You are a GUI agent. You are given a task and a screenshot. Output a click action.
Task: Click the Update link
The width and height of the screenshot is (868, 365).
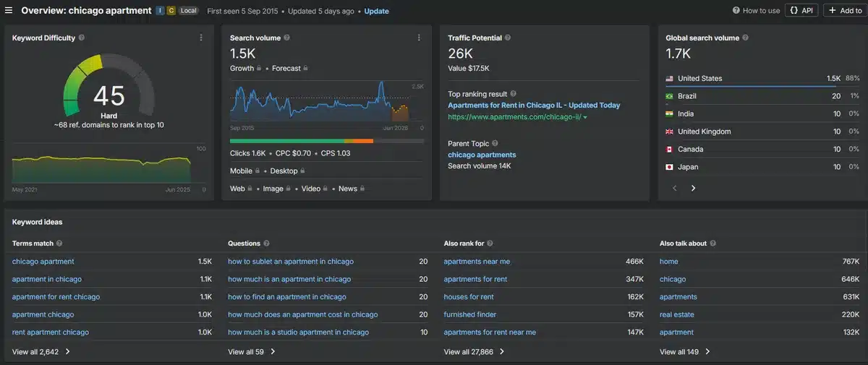click(x=376, y=12)
